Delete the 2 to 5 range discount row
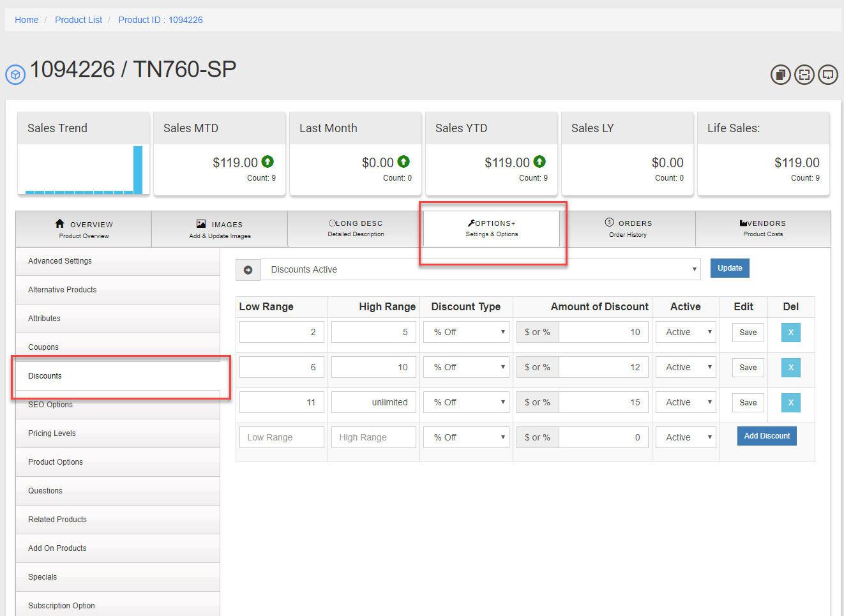 coord(790,332)
